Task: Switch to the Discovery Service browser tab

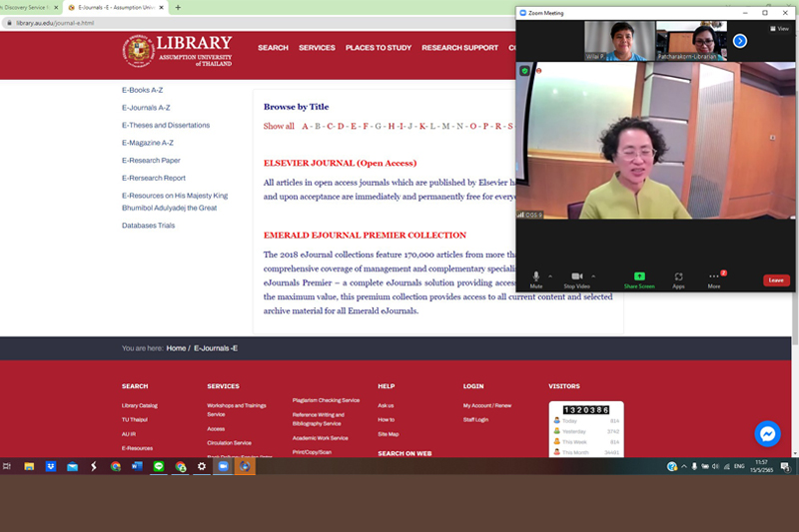Action: pyautogui.click(x=26, y=8)
